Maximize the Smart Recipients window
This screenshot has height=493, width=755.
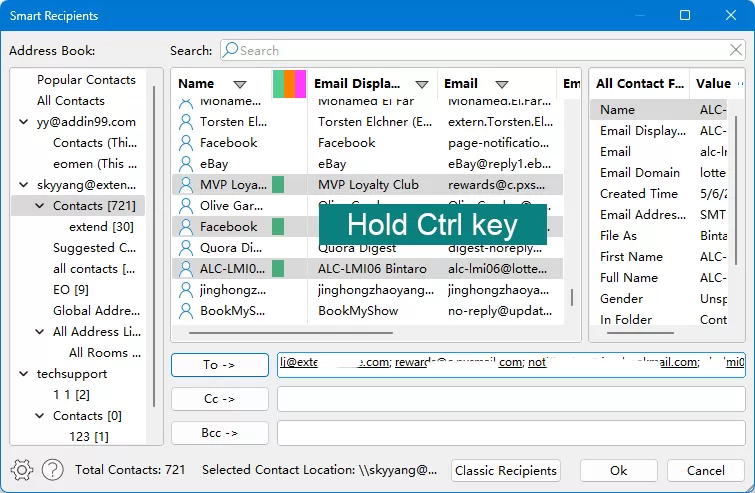[x=685, y=15]
